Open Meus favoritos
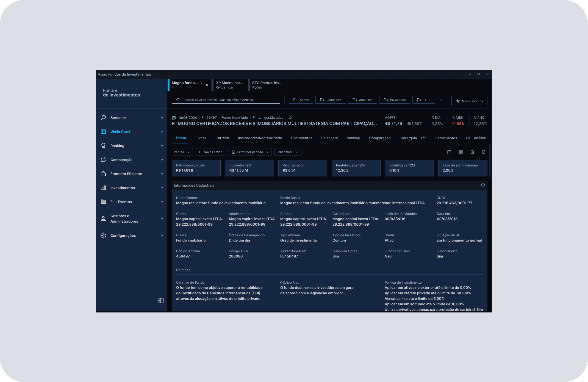 tap(469, 101)
